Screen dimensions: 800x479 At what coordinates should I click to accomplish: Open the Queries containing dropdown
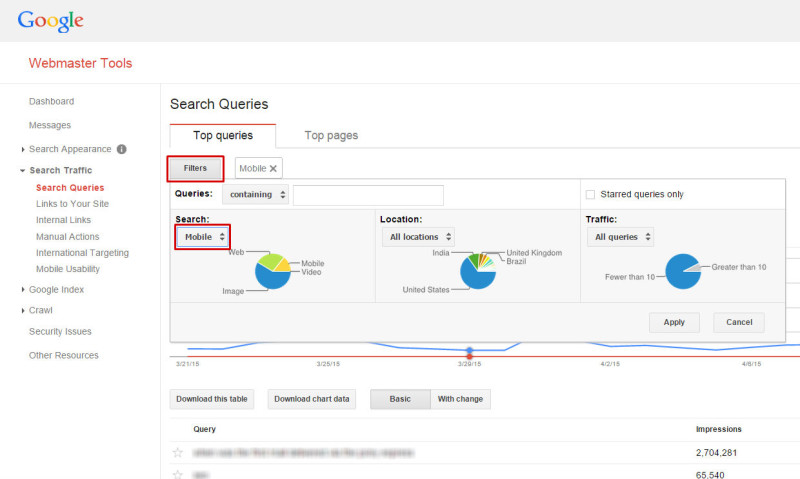tap(256, 194)
